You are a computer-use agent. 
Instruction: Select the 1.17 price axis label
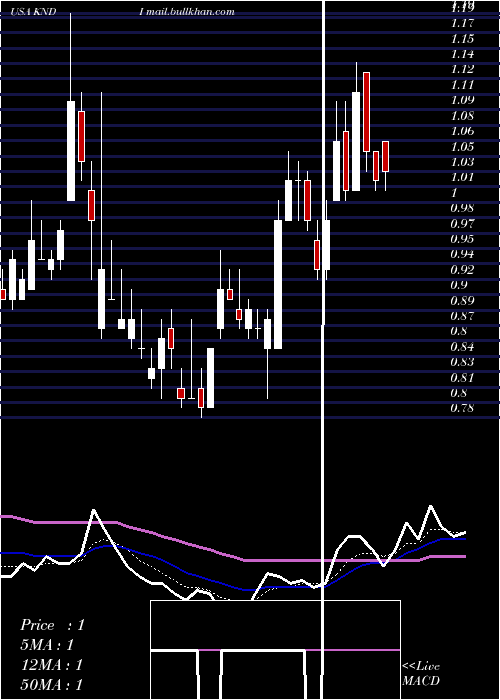[462, 23]
